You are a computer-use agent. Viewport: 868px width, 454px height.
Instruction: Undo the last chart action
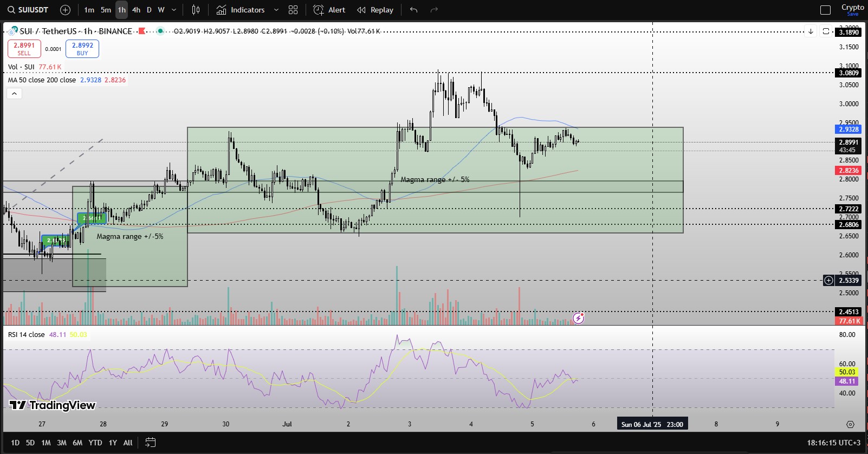pos(414,10)
